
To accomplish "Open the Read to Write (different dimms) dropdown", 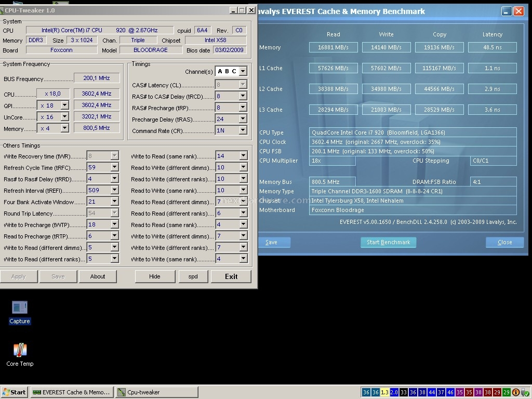I will point(243,167).
